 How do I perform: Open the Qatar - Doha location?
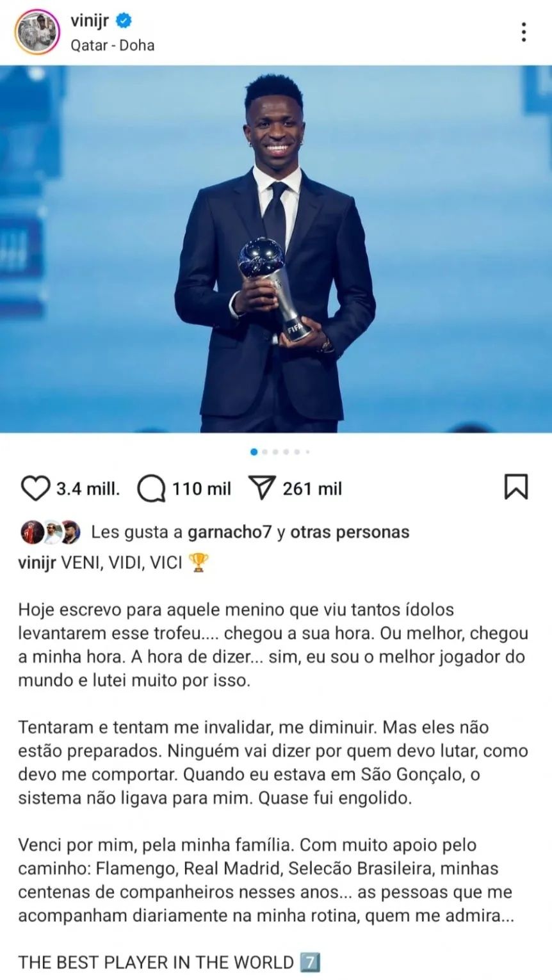pos(112,45)
